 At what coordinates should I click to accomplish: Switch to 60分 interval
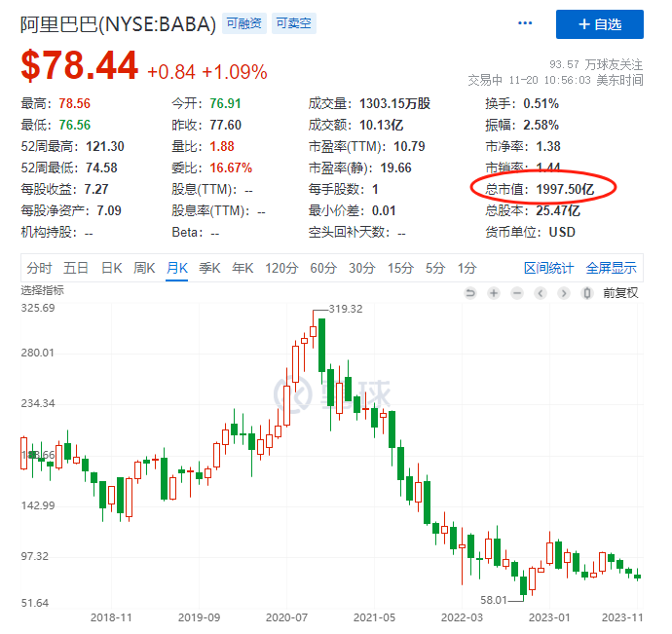point(323,269)
